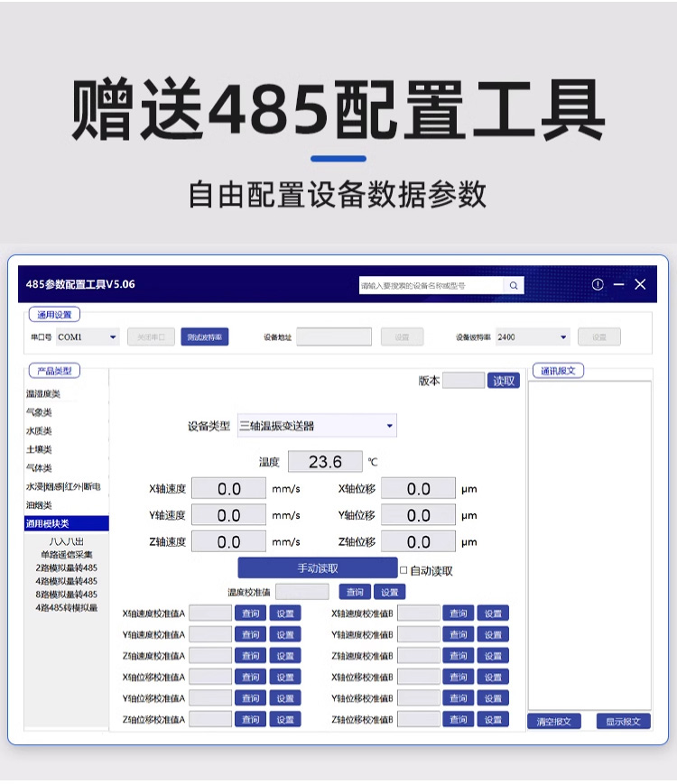
Task: Choose 气体类 from product types
Action: click(x=39, y=468)
